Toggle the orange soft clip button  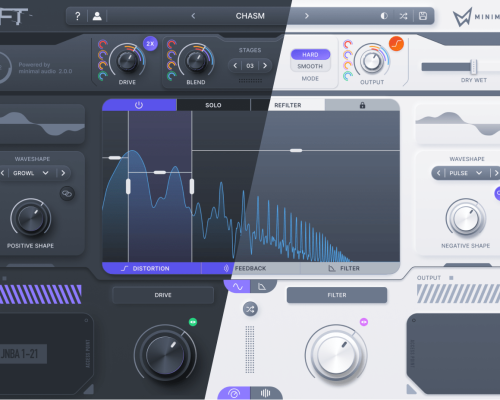point(396,44)
